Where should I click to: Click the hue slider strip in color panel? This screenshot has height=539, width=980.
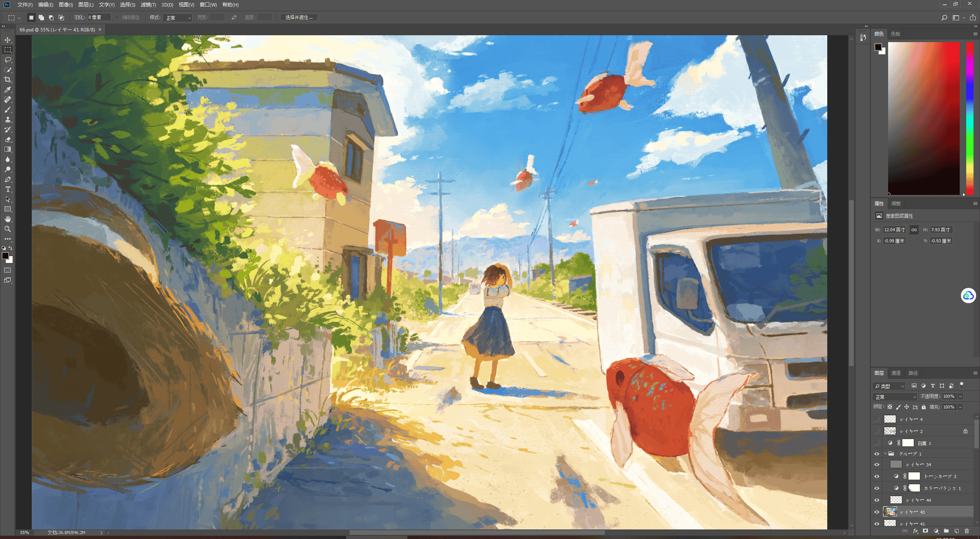pyautogui.click(x=970, y=118)
